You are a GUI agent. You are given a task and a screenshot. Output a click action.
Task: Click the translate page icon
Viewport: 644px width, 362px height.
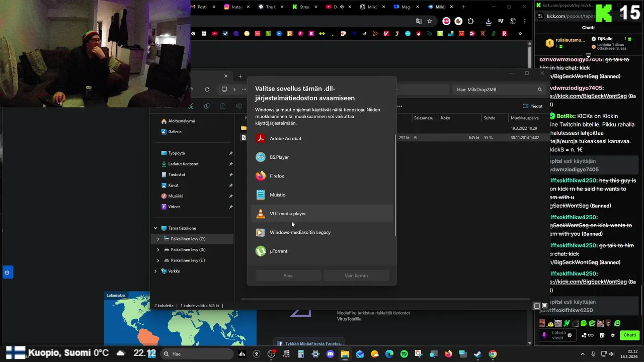(419, 21)
